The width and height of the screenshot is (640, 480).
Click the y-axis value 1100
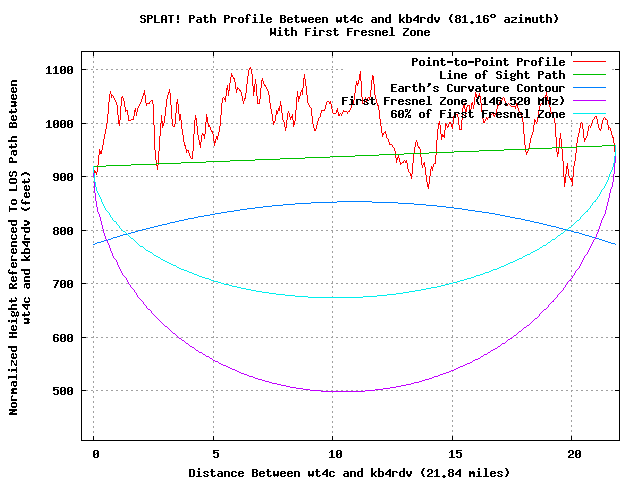(x=59, y=70)
